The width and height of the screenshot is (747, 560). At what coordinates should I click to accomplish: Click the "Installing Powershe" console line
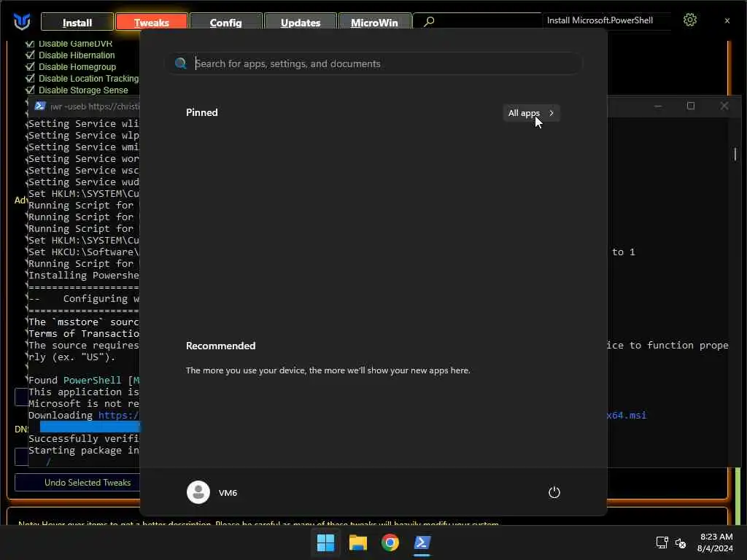tap(84, 275)
